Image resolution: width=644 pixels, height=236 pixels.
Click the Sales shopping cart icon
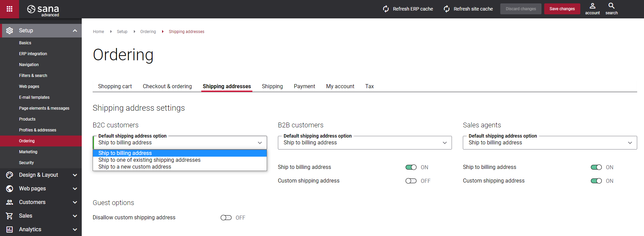coord(10,216)
